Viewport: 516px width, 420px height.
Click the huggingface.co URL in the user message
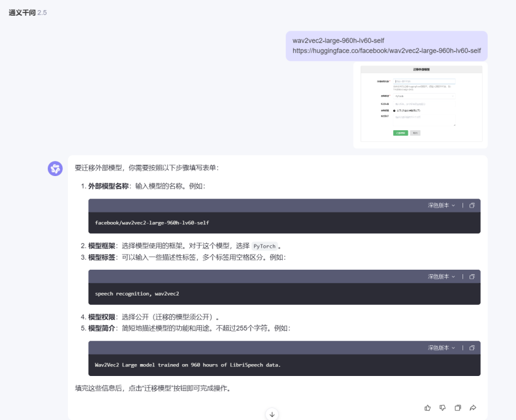tap(386, 51)
